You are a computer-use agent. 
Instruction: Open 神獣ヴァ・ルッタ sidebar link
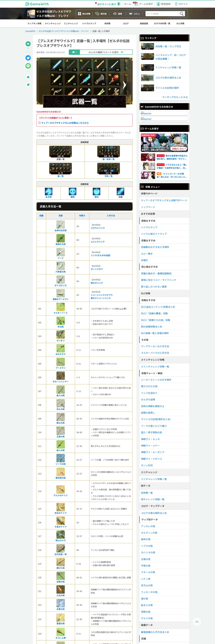pyautogui.click(x=150, y=439)
